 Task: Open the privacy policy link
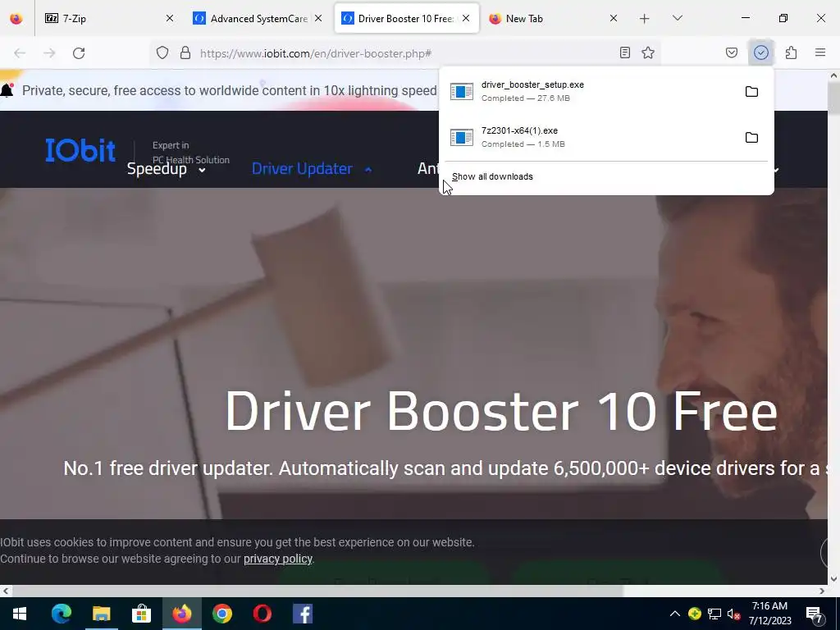(x=278, y=559)
